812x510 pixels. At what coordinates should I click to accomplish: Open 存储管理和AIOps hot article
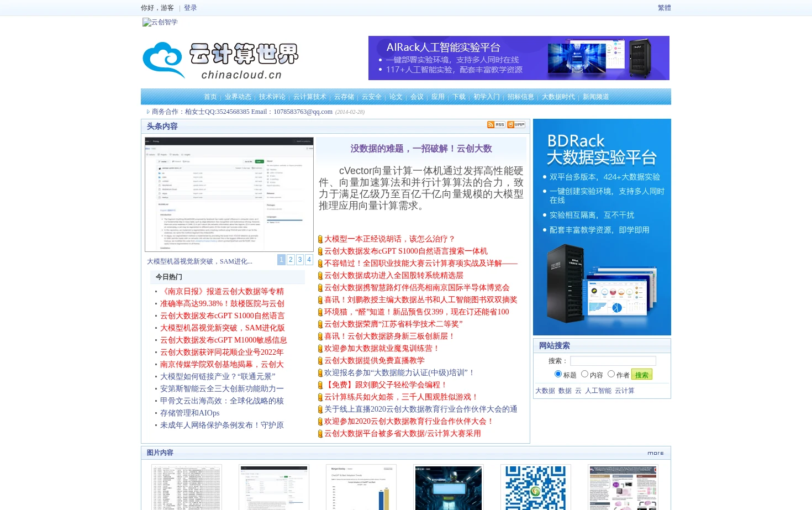tap(190, 413)
